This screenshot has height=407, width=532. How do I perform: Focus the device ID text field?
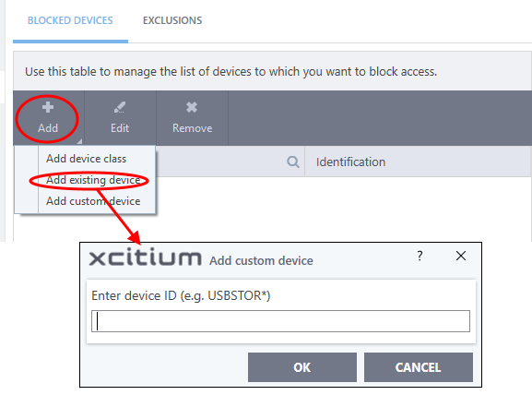point(280,321)
